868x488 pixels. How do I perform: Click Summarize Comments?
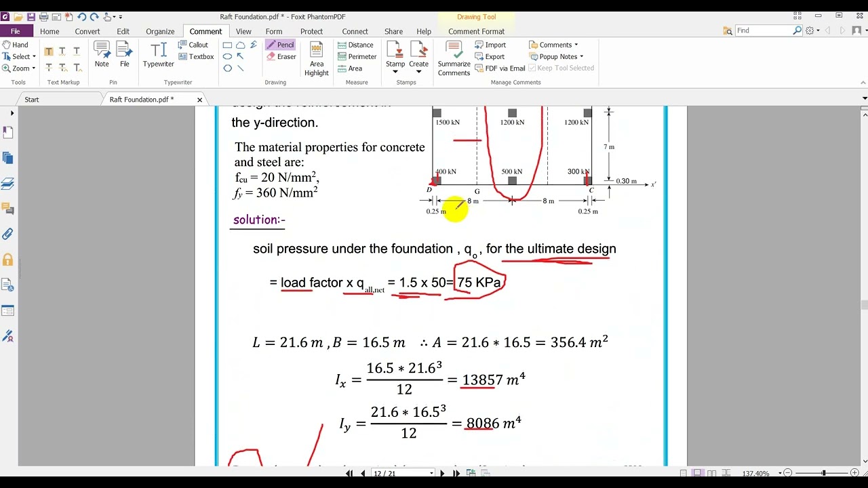[454, 59]
